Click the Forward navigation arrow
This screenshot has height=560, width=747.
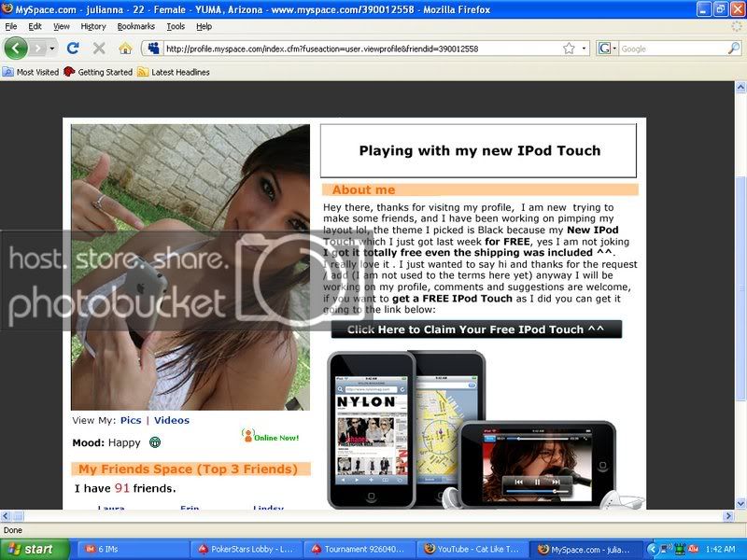pyautogui.click(x=38, y=49)
